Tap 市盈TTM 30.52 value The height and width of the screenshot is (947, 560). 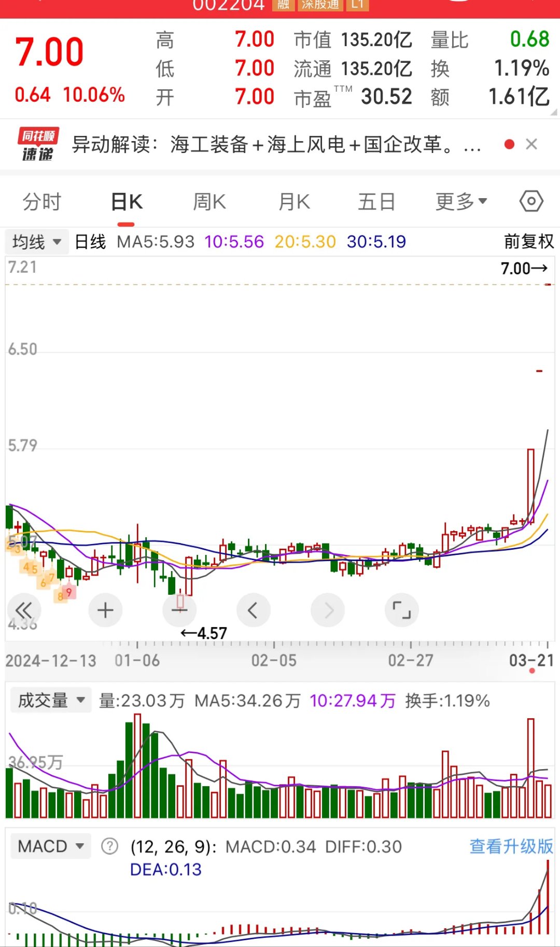(386, 96)
